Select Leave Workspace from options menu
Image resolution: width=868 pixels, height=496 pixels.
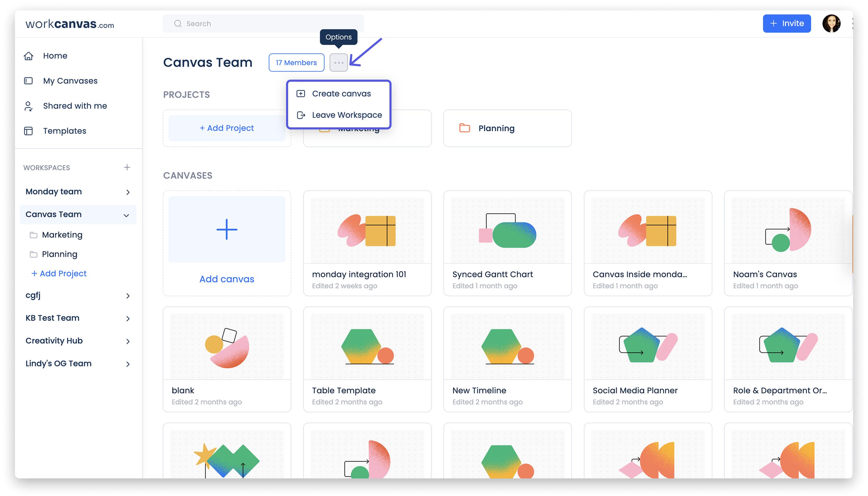coord(338,115)
